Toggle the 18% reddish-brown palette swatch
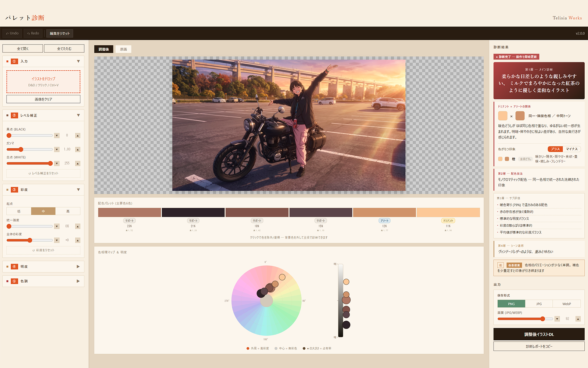The height and width of the screenshot is (368, 588). pos(257,212)
